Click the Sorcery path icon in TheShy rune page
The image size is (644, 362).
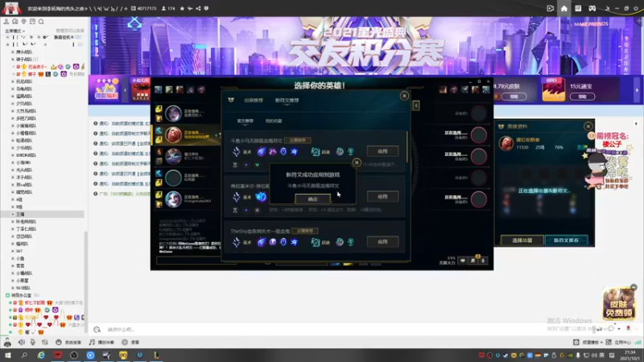[236, 242]
